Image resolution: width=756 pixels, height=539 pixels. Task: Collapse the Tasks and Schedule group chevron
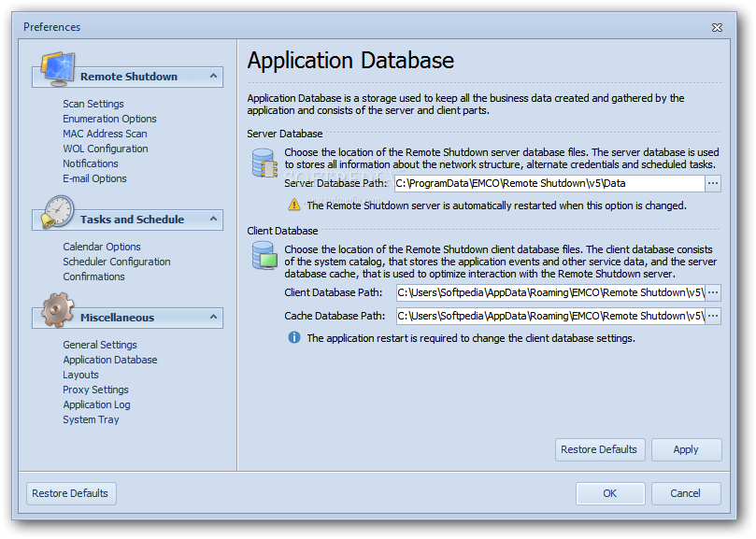click(x=214, y=219)
